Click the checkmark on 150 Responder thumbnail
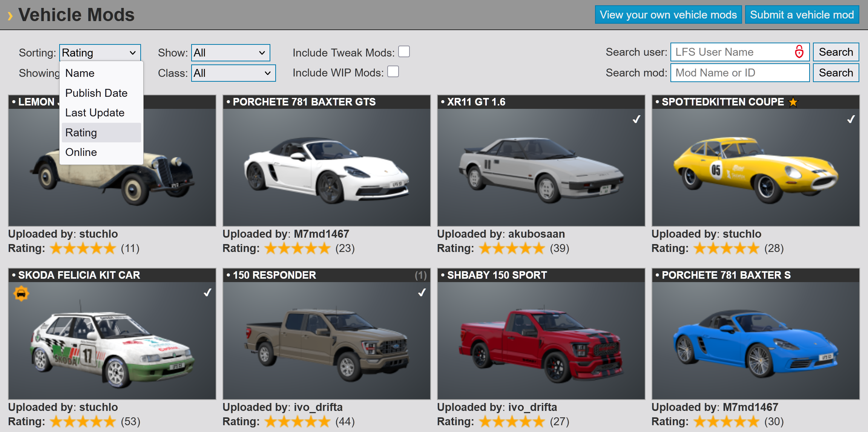 point(422,293)
